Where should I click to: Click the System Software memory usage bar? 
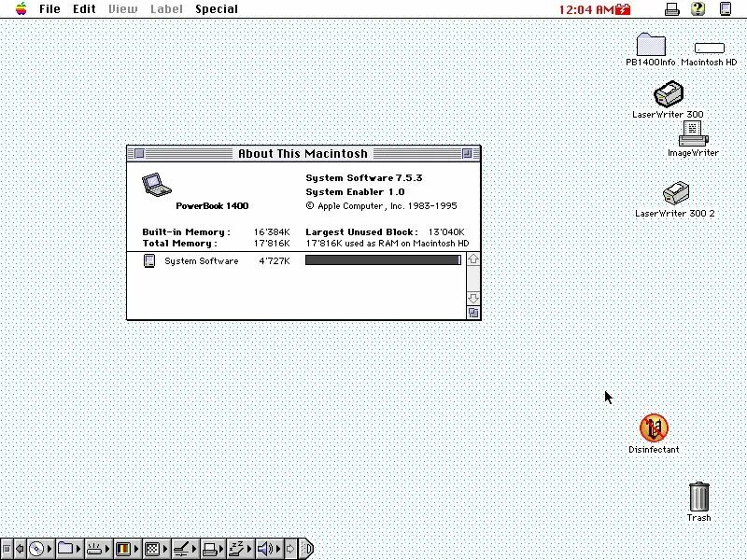383,260
